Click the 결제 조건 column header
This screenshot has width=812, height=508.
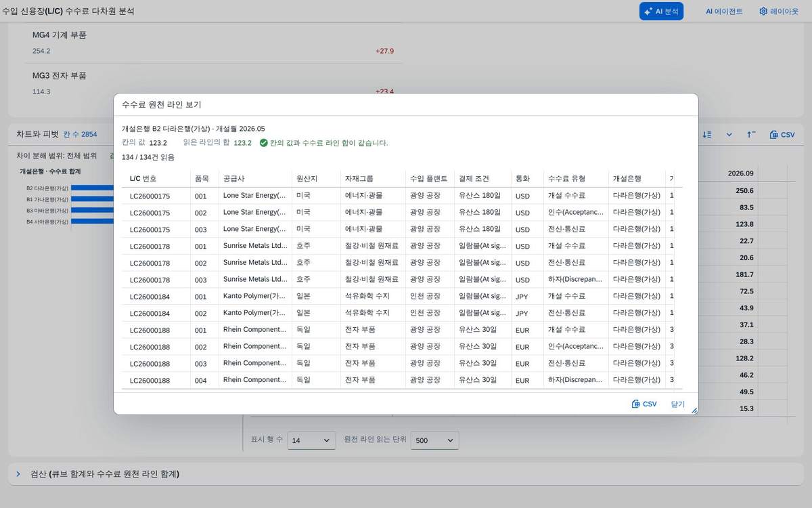tap(482, 178)
